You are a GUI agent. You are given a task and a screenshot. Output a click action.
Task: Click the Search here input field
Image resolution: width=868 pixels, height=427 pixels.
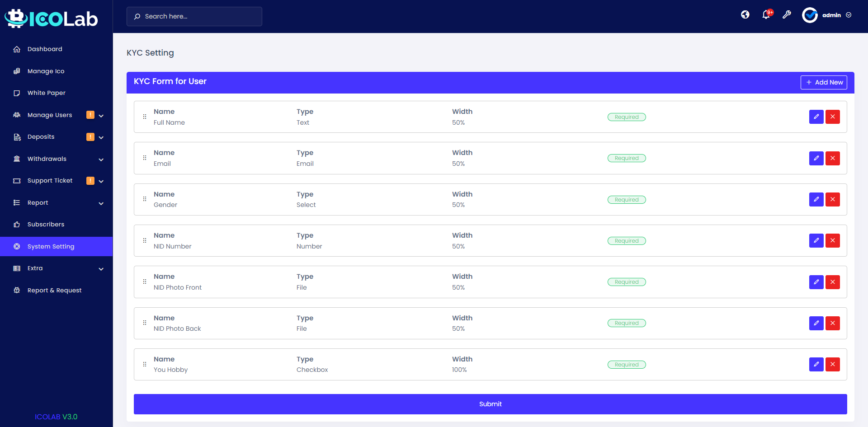[x=194, y=16]
